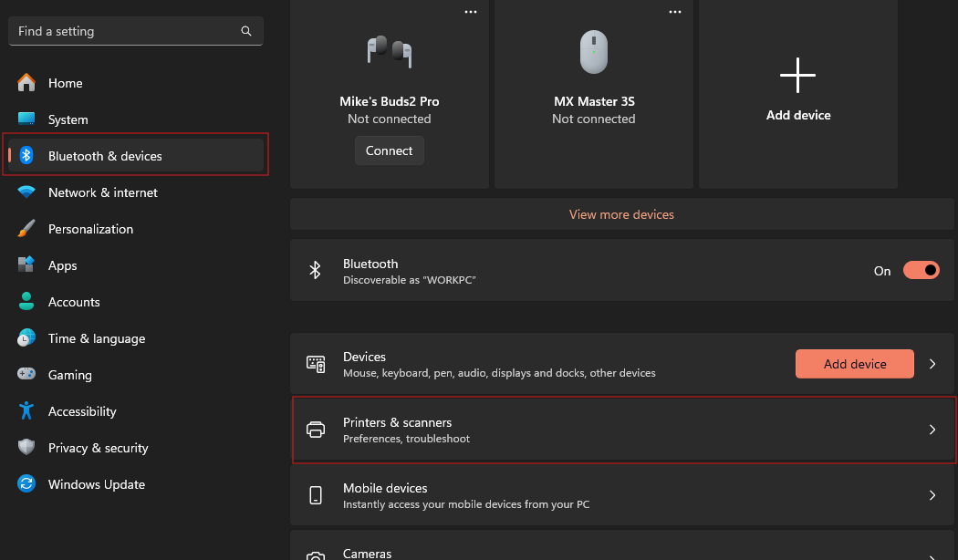Image resolution: width=958 pixels, height=560 pixels.
Task: Click the orange Add device button
Action: (x=855, y=364)
